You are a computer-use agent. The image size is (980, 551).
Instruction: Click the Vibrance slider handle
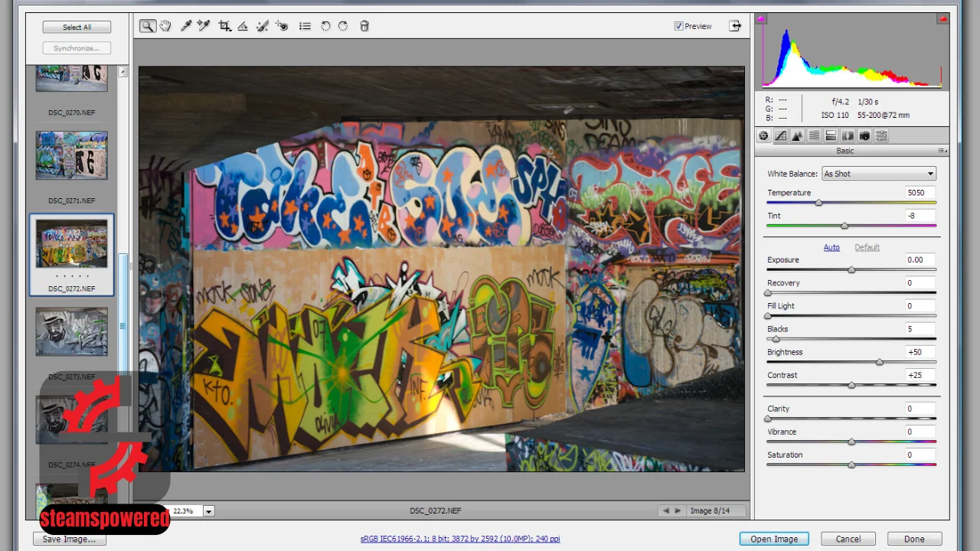tap(851, 442)
